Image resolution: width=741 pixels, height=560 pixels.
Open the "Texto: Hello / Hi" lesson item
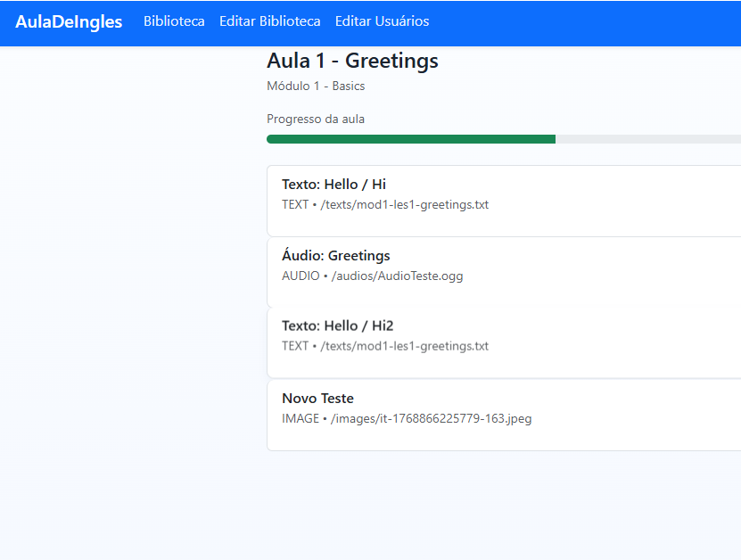pyautogui.click(x=333, y=185)
